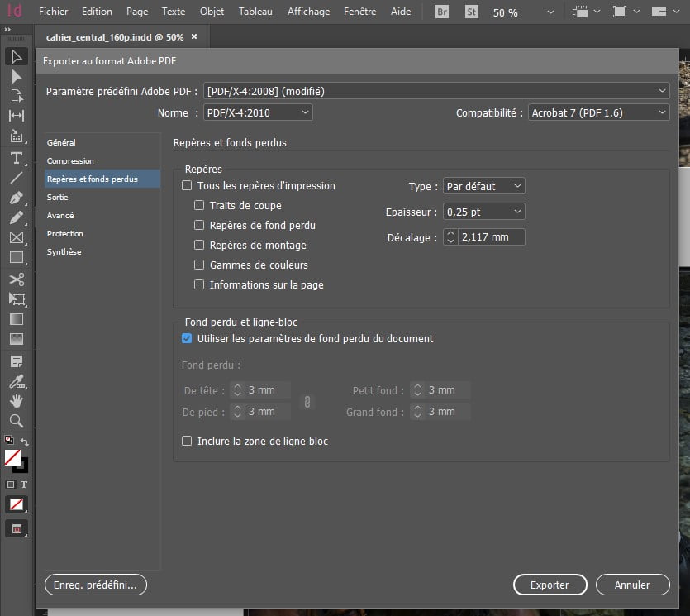Enable Tous les repères d'impression checkbox
Screen dimensions: 690x616
tap(187, 186)
